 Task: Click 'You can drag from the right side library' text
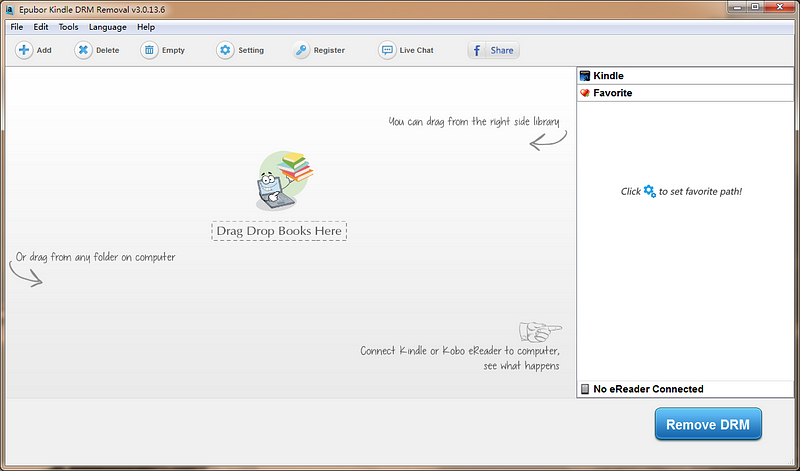coord(473,121)
